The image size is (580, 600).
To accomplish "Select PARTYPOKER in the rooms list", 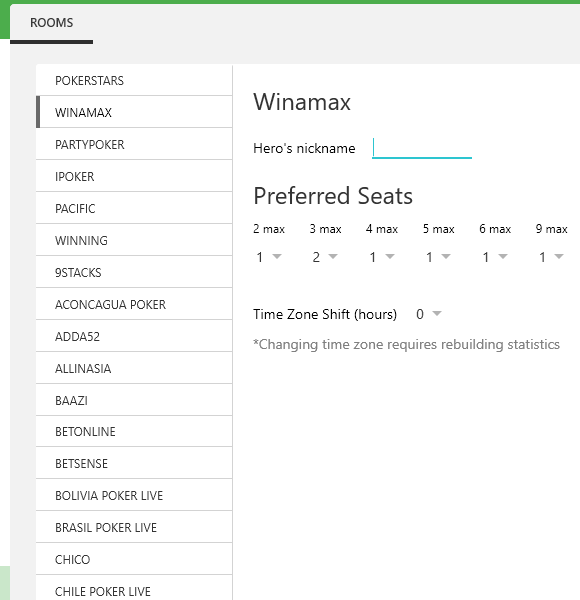I will [134, 144].
